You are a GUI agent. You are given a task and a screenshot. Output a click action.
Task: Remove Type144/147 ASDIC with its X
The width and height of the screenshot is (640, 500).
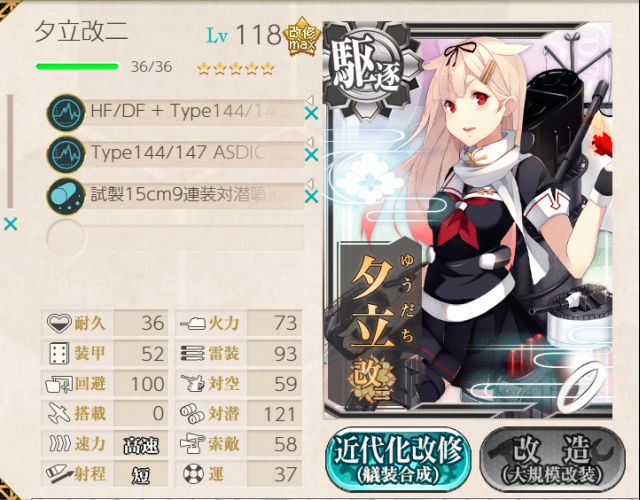pos(311,155)
